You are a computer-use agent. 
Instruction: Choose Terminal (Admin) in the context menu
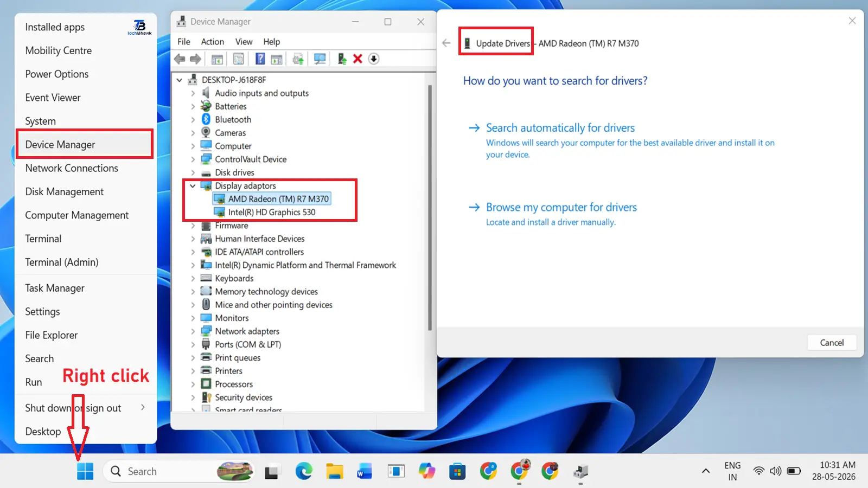point(86,262)
